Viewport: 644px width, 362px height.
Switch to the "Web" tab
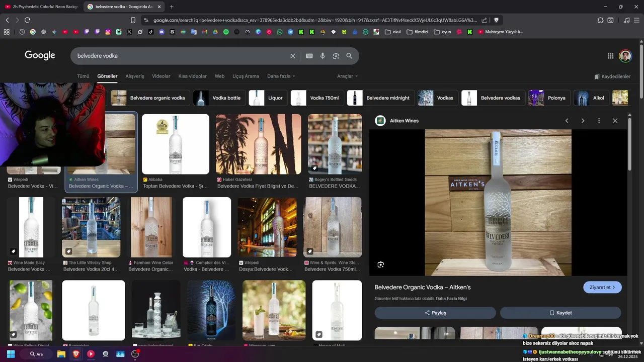point(219,76)
